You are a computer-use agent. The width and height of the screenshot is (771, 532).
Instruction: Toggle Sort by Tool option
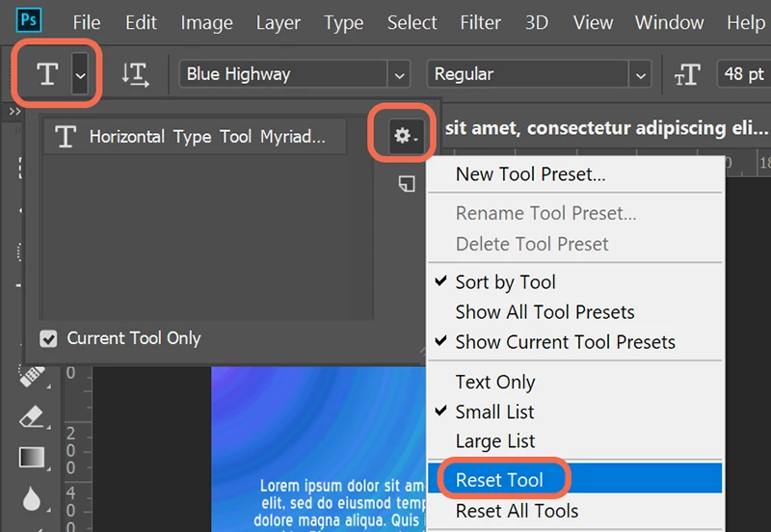coord(575,282)
